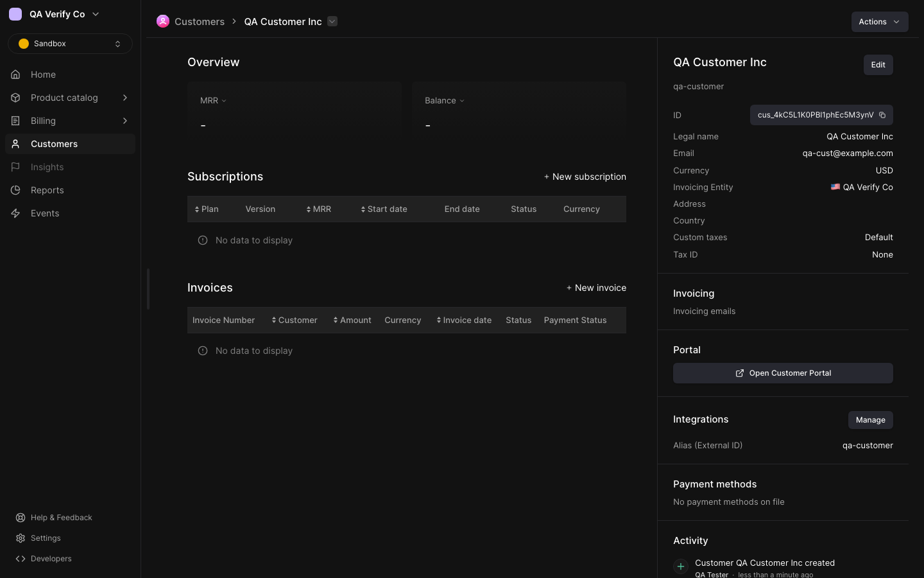
Task: Open the dropdown next to QA Customer Inc breadcrumb
Action: pyautogui.click(x=332, y=21)
